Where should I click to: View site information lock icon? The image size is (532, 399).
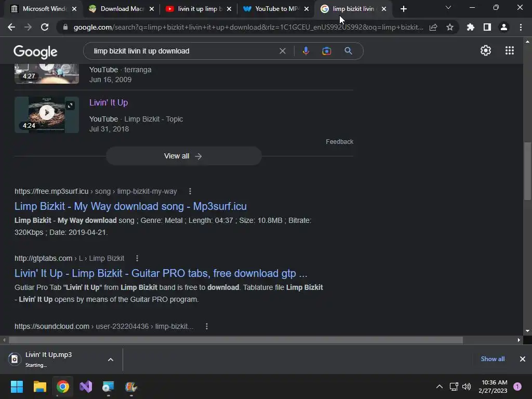(65, 27)
